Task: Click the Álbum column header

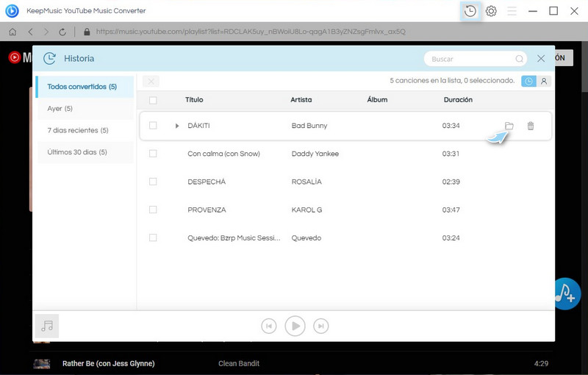Action: click(377, 100)
